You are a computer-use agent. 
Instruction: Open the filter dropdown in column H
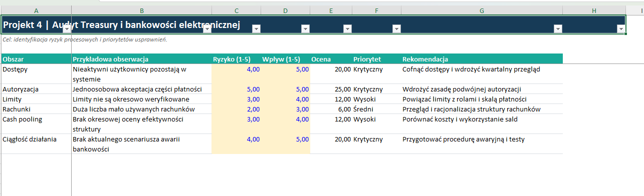point(621,29)
